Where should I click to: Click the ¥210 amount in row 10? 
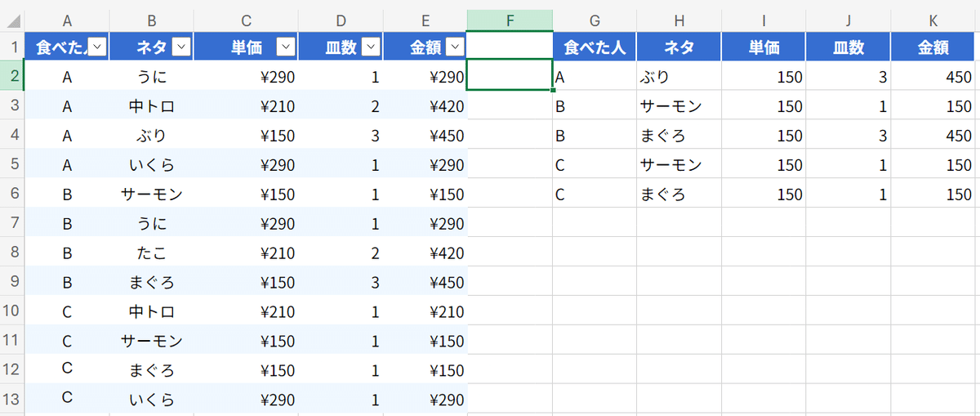click(x=425, y=311)
